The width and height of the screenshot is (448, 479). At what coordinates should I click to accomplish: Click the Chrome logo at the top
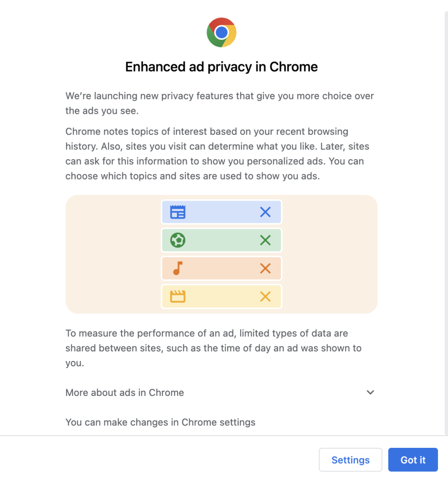[x=221, y=33]
